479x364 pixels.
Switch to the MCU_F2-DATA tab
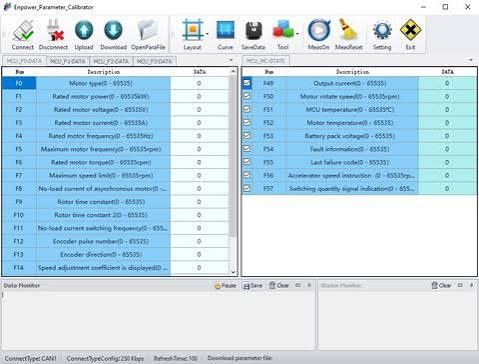(111, 61)
